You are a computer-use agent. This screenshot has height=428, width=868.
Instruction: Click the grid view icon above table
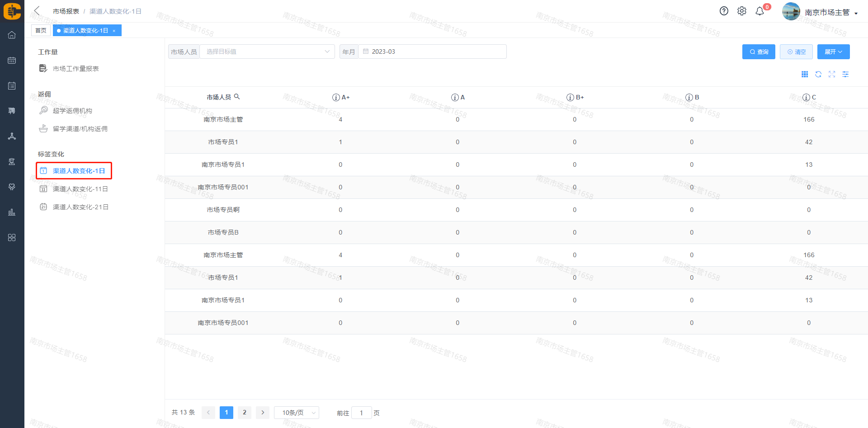pyautogui.click(x=805, y=74)
